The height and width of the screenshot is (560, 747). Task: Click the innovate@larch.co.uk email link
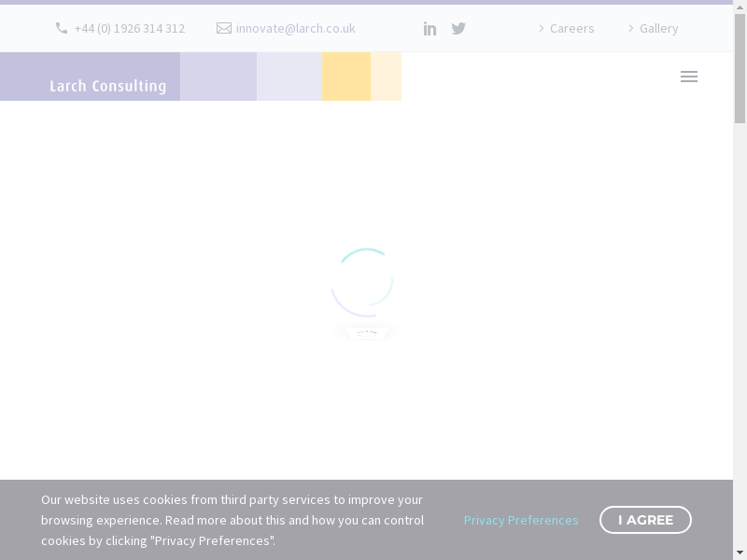click(295, 29)
